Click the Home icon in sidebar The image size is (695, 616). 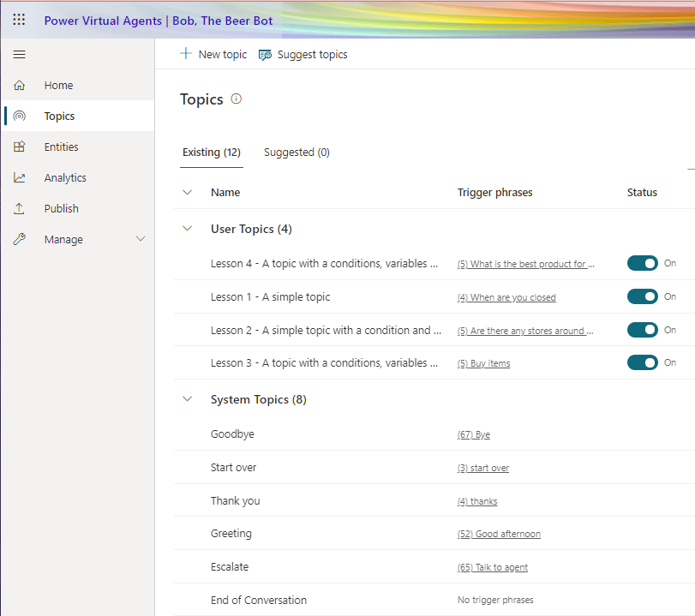20,86
